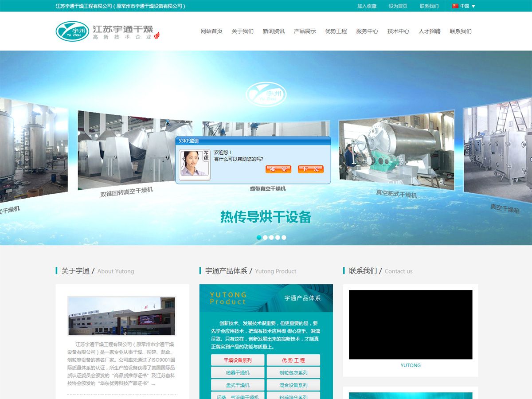Open the 关于我们 menu item
This screenshot has width=532, height=399.
pyautogui.click(x=243, y=31)
